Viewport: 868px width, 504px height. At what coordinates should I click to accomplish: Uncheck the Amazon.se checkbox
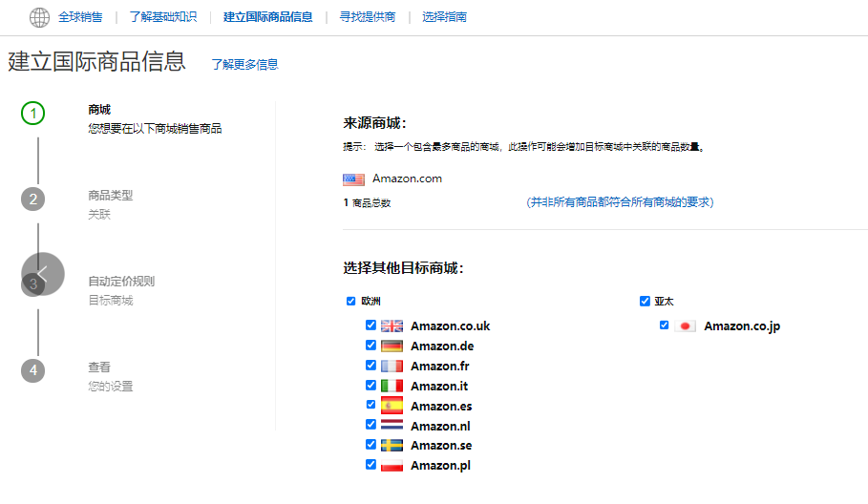[370, 444]
